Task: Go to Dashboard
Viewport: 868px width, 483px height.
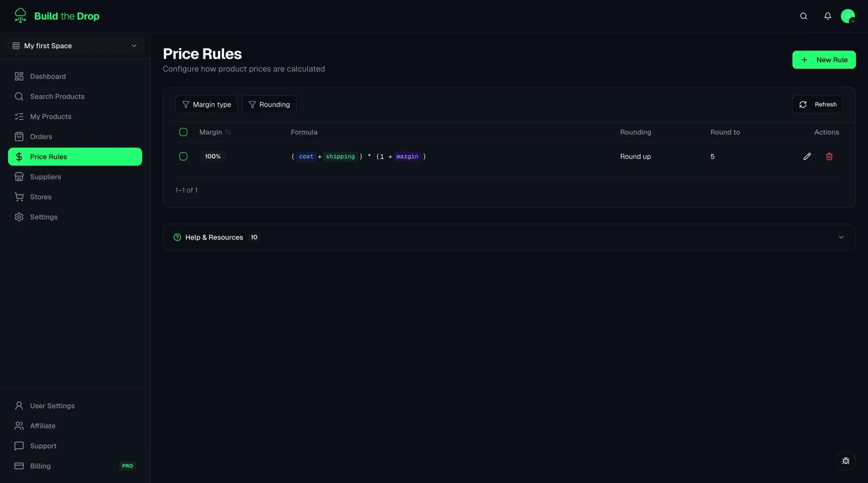Action: [x=75, y=76]
